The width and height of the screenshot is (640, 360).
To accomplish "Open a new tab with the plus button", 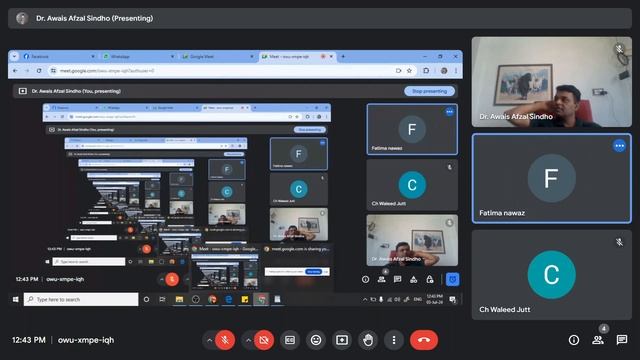I will (343, 56).
